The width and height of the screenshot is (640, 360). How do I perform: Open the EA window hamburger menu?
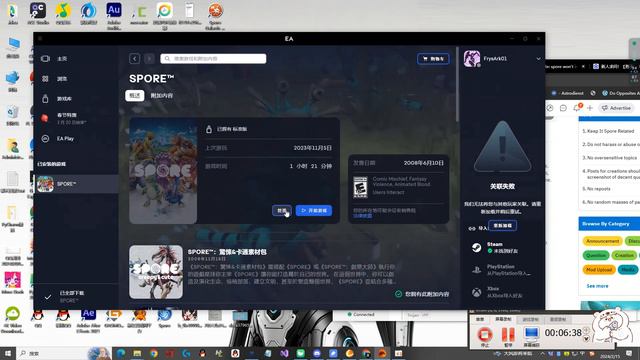pyautogui.click(x=40, y=38)
